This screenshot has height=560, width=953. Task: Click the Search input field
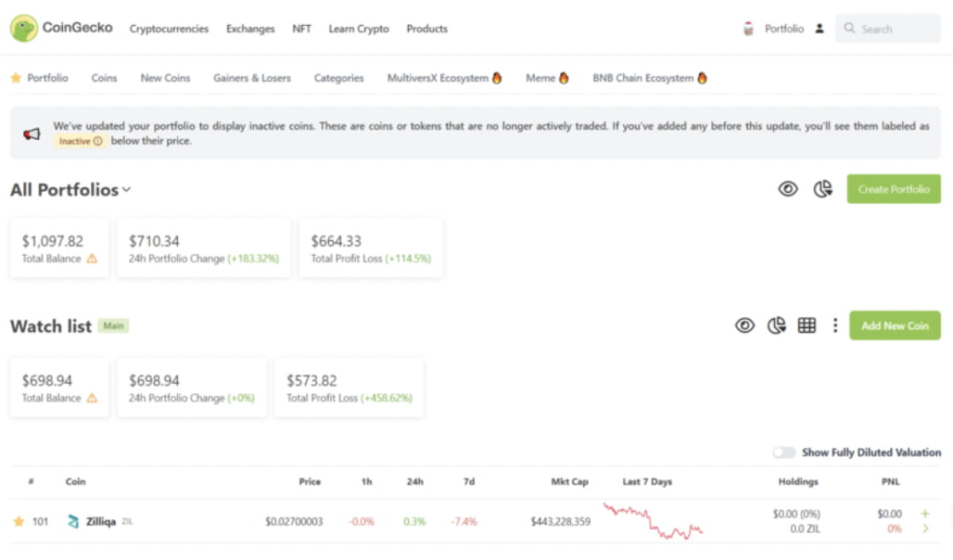pyautogui.click(x=888, y=29)
